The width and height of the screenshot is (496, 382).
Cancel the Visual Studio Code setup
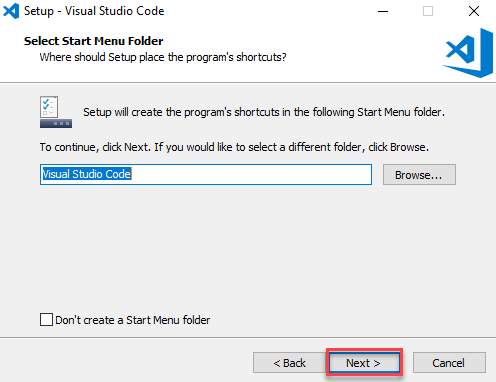point(449,363)
